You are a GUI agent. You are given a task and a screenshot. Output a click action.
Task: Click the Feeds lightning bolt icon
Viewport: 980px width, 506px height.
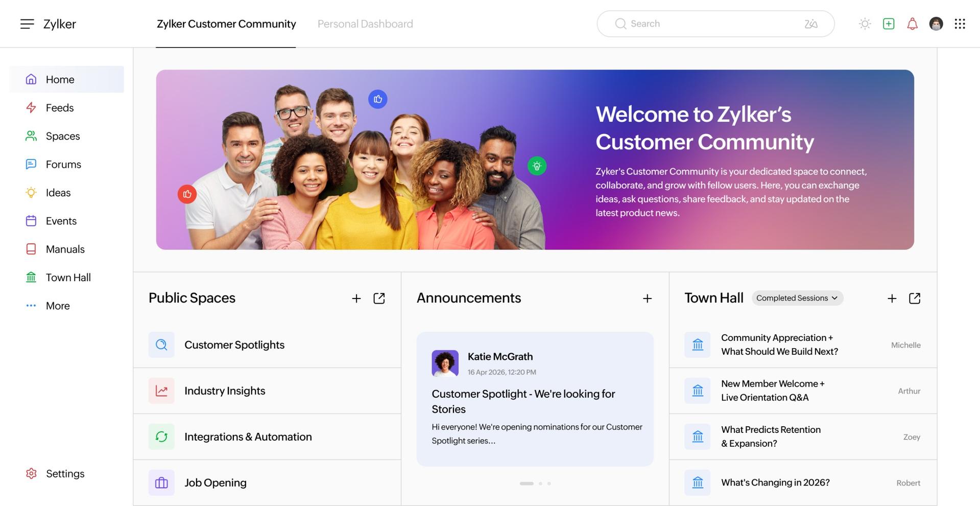tap(31, 107)
